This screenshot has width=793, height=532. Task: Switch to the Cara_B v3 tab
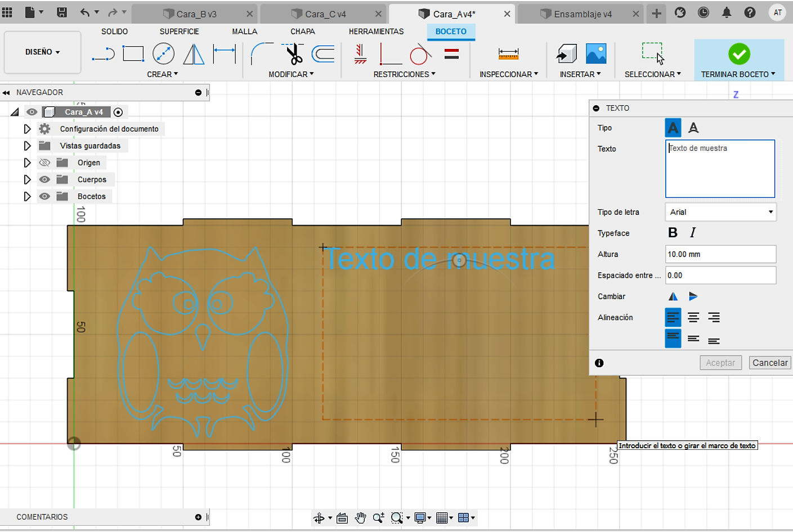(196, 14)
